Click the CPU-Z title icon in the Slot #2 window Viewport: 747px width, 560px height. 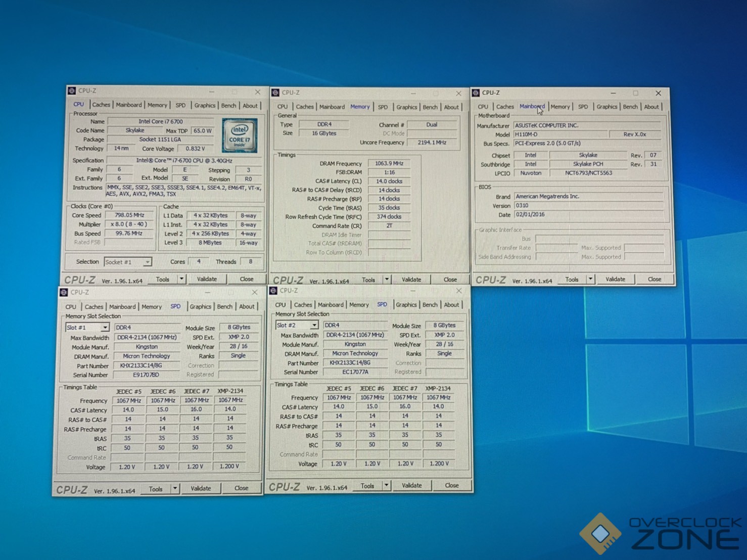[x=273, y=291]
